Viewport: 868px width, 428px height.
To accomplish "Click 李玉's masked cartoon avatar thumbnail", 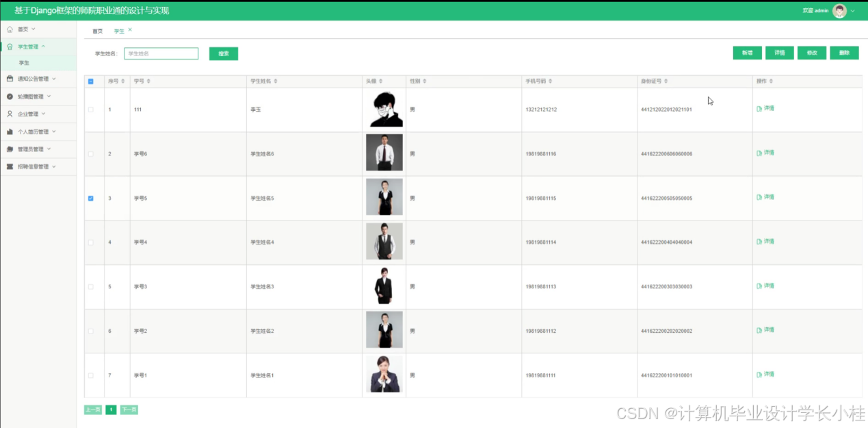I will point(384,110).
